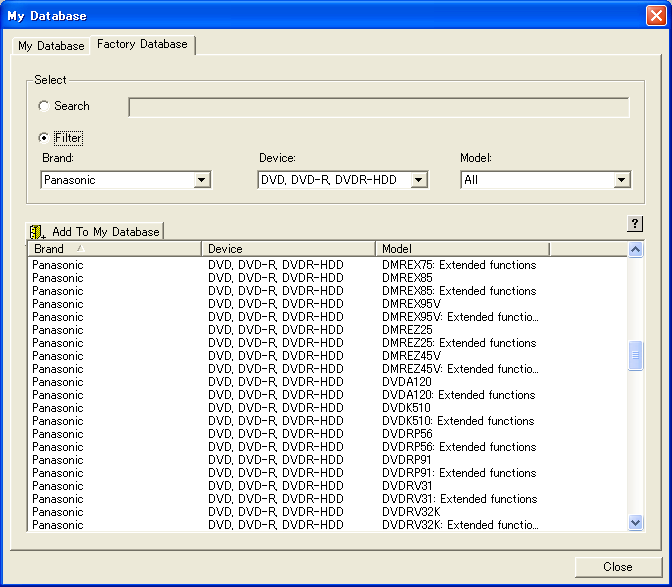Click the scroll up arrow of list
This screenshot has width=672, height=587.
635,249
